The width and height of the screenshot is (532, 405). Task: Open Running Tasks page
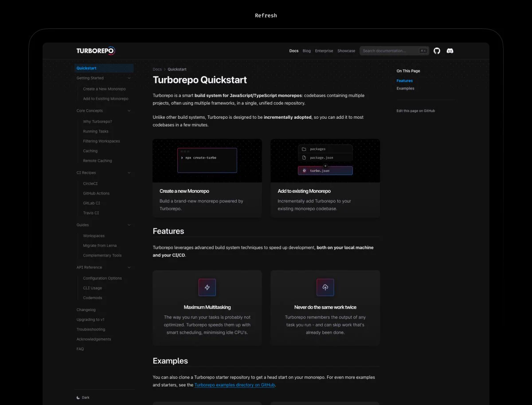click(96, 132)
